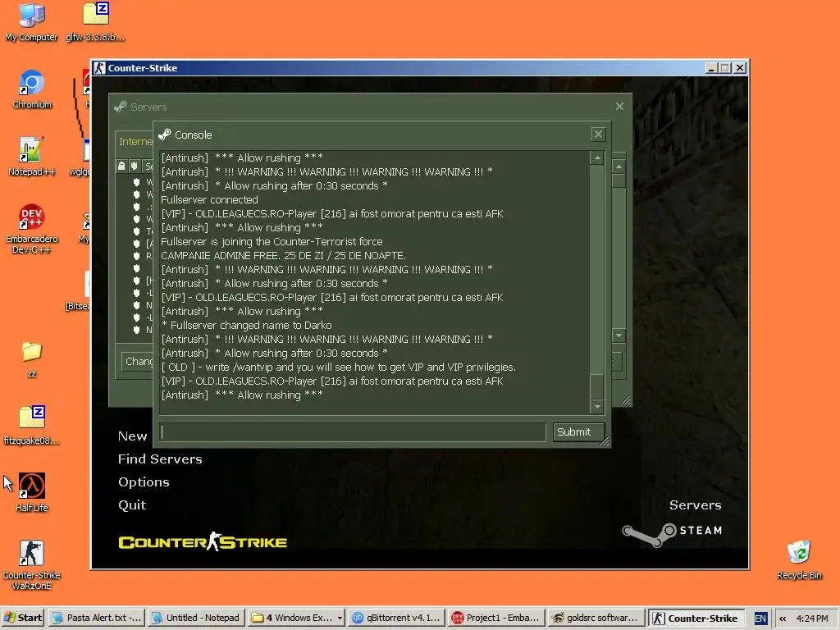The height and width of the screenshot is (630, 840).
Task: Switch to qBittorrent in the taskbar
Action: pos(396,618)
